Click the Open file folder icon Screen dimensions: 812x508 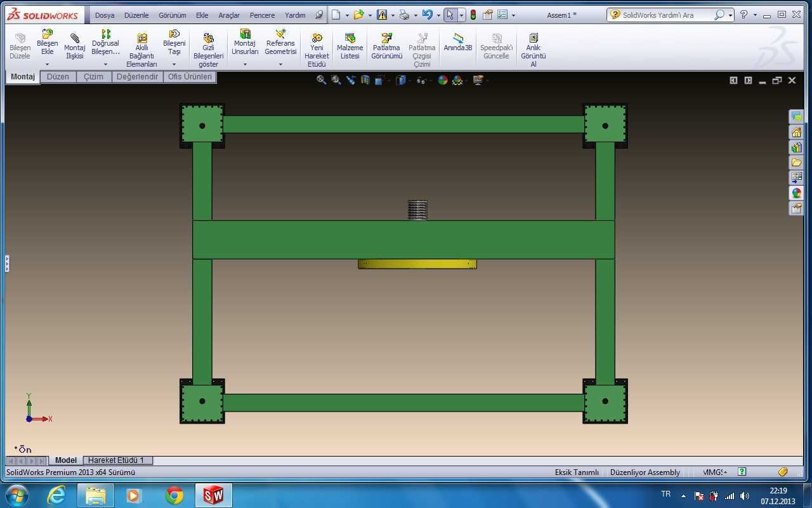click(x=359, y=15)
